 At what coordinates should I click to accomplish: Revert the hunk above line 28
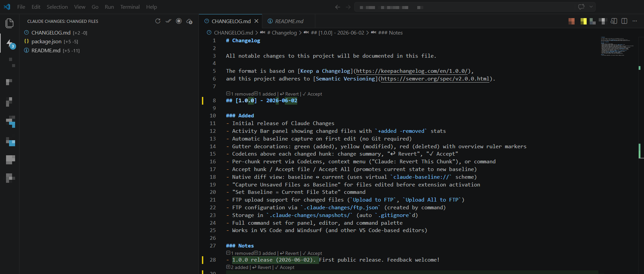point(289,253)
